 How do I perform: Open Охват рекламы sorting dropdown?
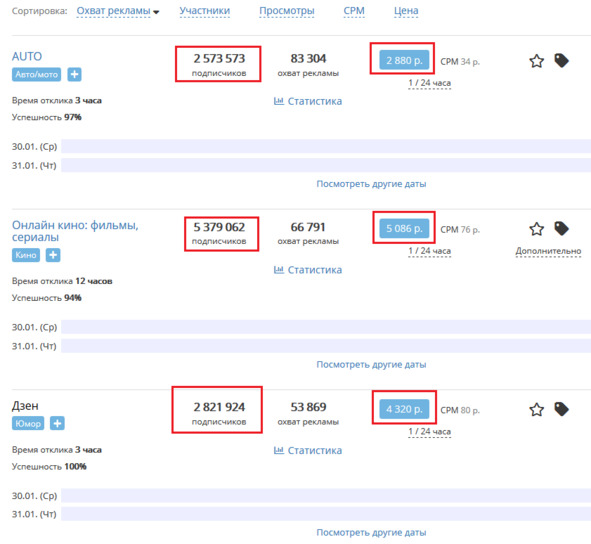(118, 11)
